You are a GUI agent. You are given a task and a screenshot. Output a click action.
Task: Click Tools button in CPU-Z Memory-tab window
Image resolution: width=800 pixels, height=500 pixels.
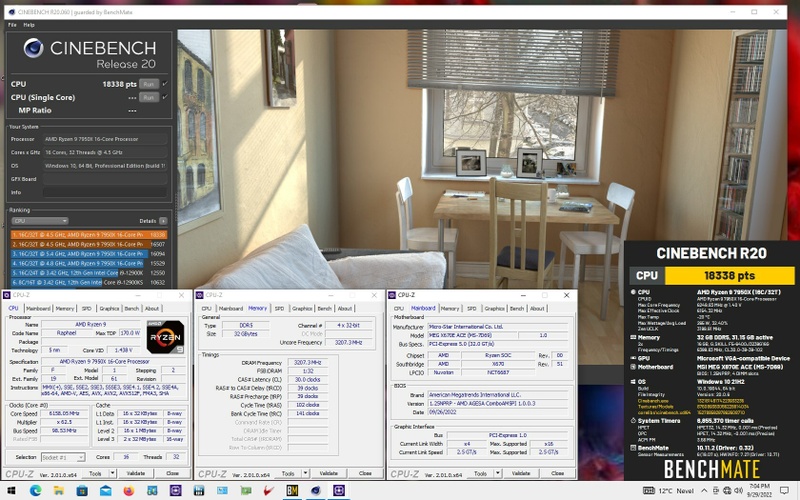point(288,473)
